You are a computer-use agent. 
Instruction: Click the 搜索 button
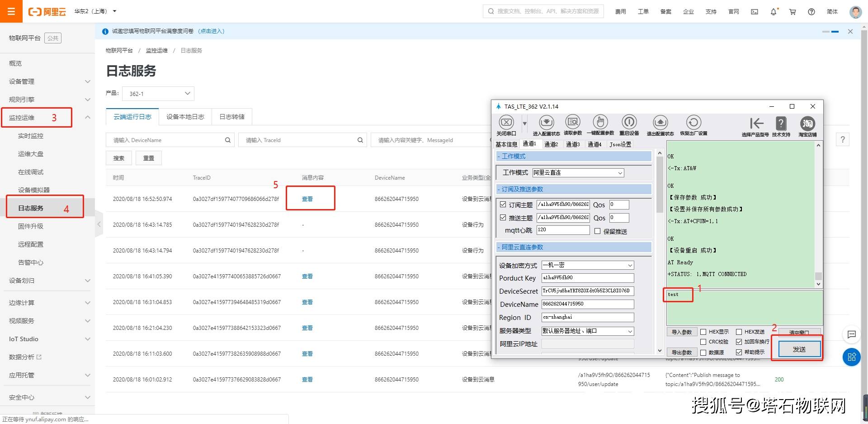coord(119,158)
